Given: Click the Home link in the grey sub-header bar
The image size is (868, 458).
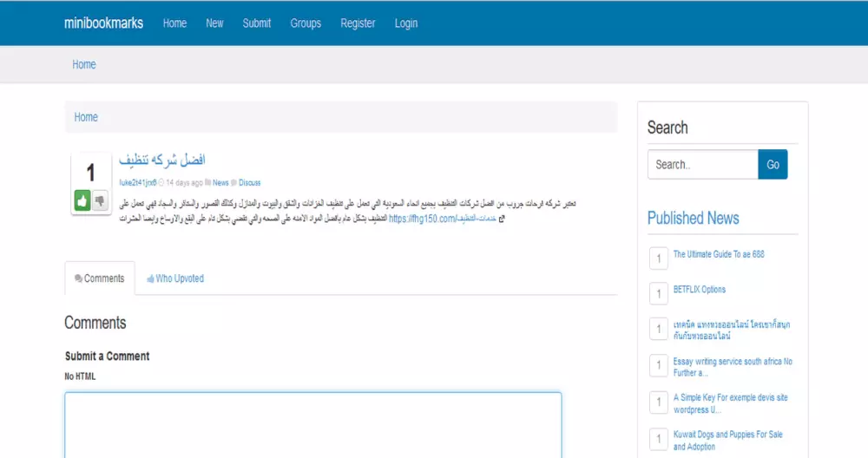Looking at the screenshot, I should [84, 65].
